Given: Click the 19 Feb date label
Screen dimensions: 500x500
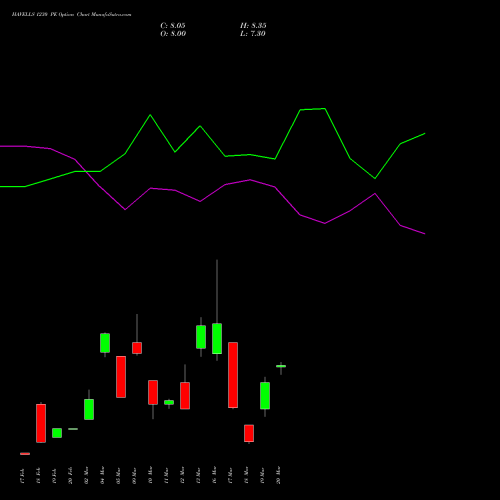Looking at the screenshot, I should click(54, 476).
